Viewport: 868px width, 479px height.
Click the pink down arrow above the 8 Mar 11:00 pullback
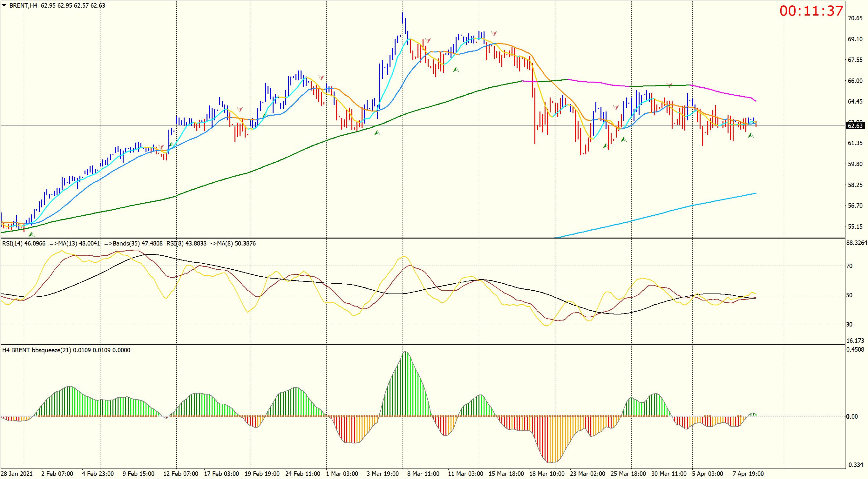428,40
